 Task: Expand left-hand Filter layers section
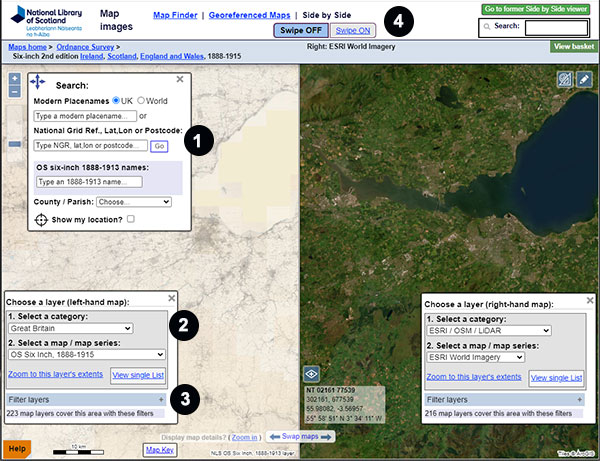click(x=86, y=400)
